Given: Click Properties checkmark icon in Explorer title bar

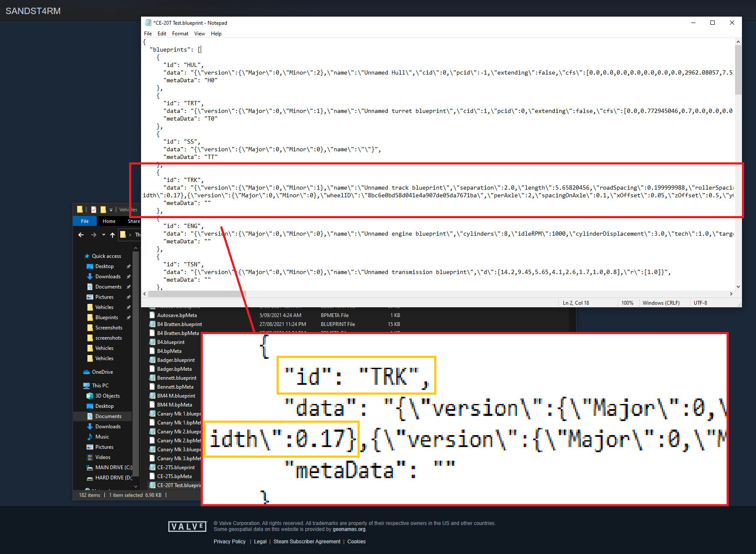Looking at the screenshot, I should pyautogui.click(x=94, y=210).
